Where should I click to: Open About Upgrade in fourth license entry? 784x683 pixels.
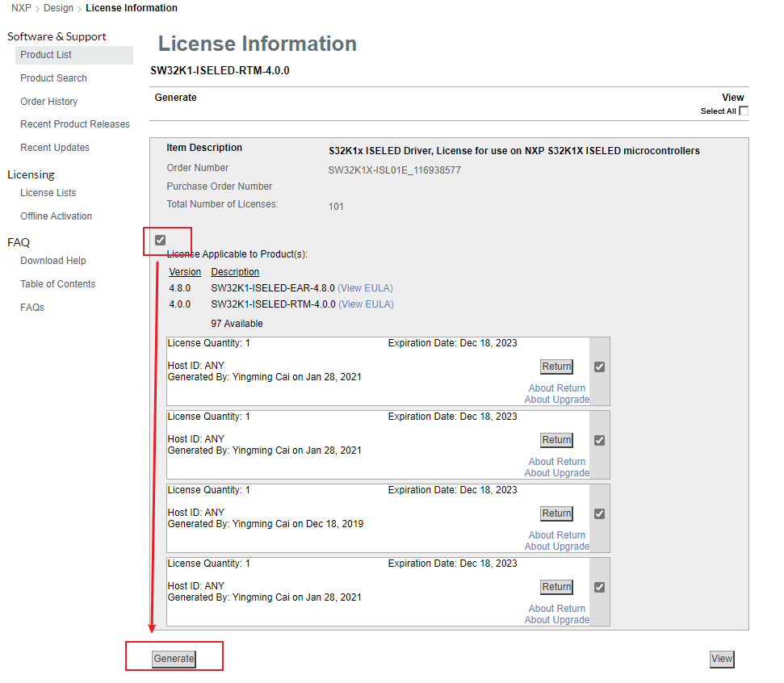(557, 620)
